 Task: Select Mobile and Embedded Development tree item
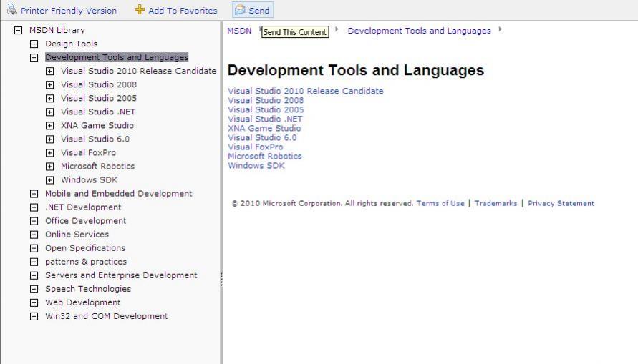tap(118, 193)
